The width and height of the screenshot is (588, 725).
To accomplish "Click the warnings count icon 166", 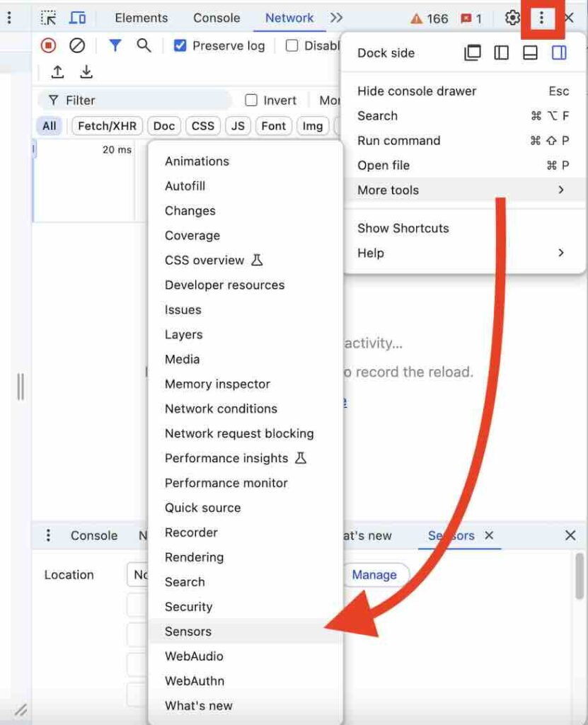I will point(430,18).
